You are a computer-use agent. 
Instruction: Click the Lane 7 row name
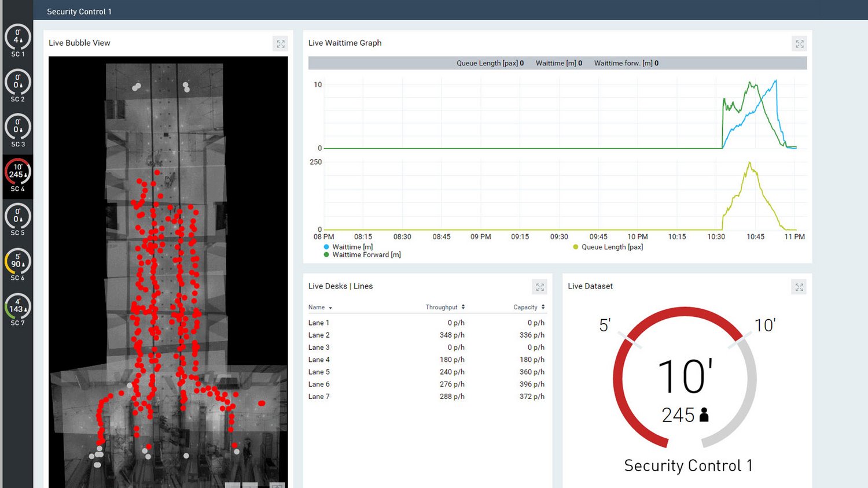(x=319, y=396)
